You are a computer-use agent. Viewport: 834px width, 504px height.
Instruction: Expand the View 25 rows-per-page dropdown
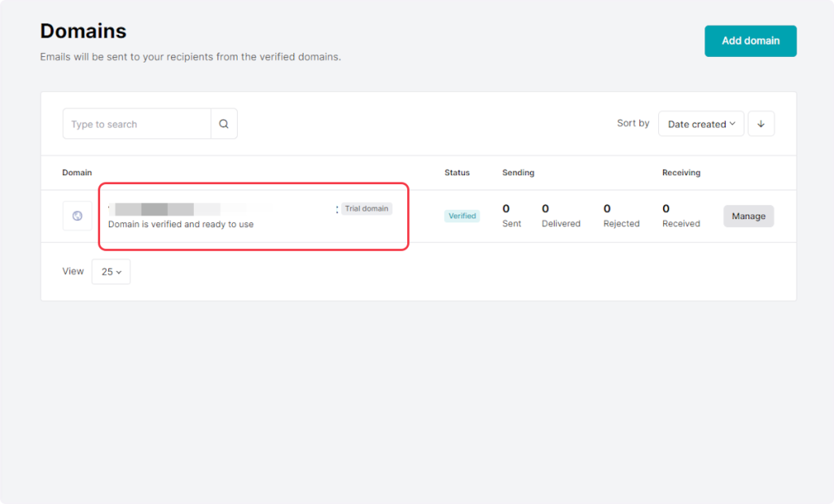[111, 272]
